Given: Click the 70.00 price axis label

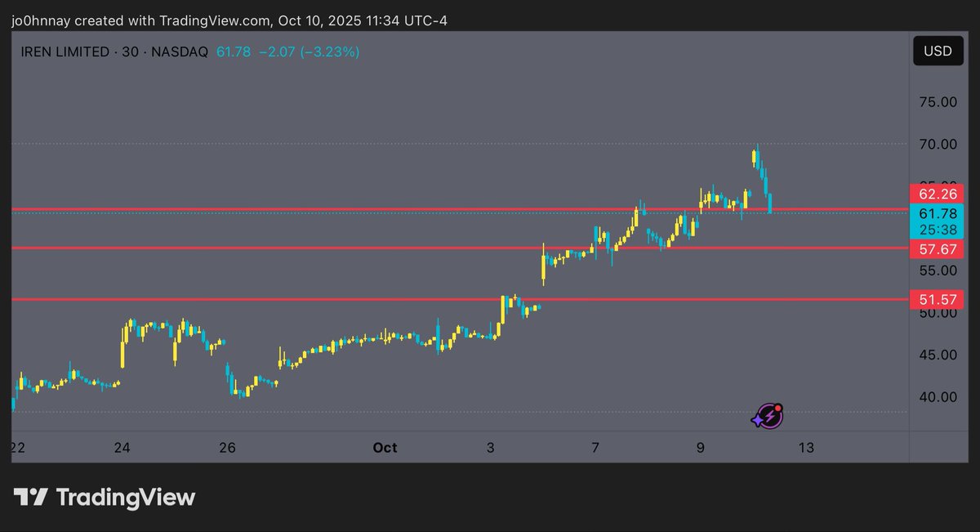Looking at the screenshot, I should [x=938, y=145].
